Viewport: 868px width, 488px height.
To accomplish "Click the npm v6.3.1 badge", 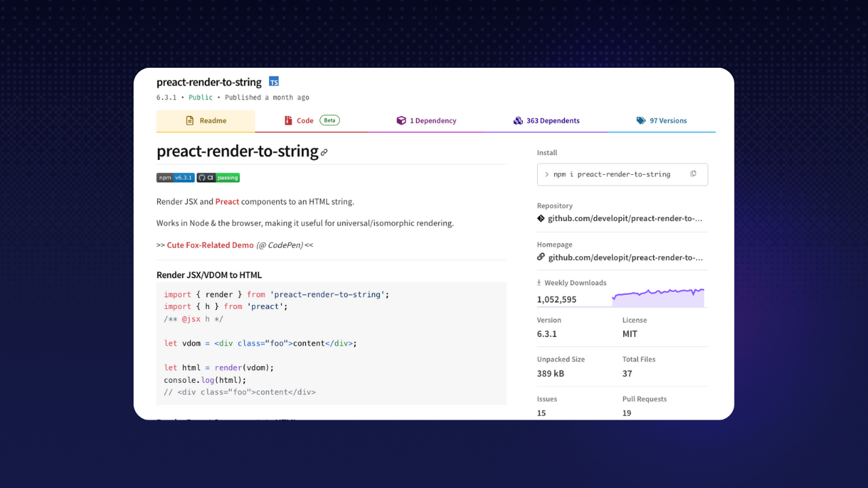I will pyautogui.click(x=176, y=178).
